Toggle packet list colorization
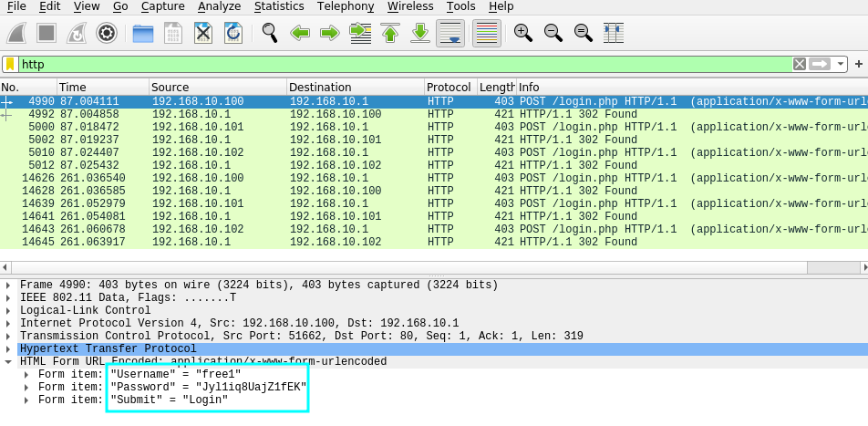This screenshot has height=426, width=868. 486,34
